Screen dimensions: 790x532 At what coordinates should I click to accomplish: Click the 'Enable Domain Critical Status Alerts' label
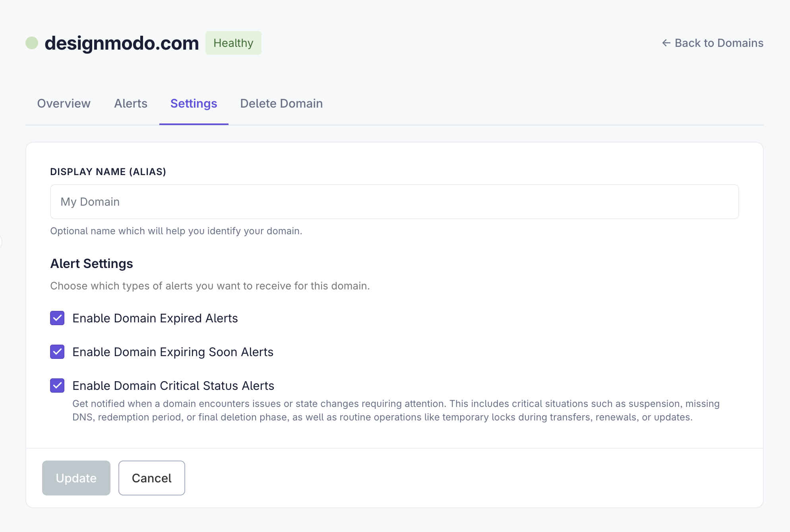point(173,386)
